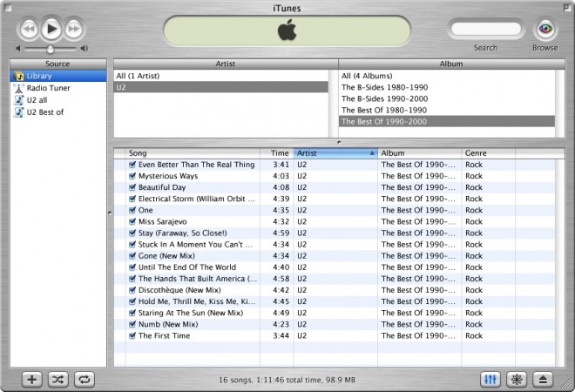
Task: Open the equalizer window
Action: [490, 379]
